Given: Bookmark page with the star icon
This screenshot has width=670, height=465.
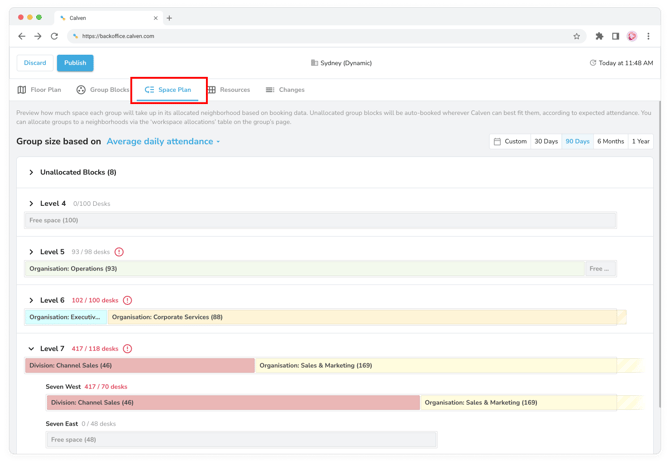Looking at the screenshot, I should pos(577,36).
